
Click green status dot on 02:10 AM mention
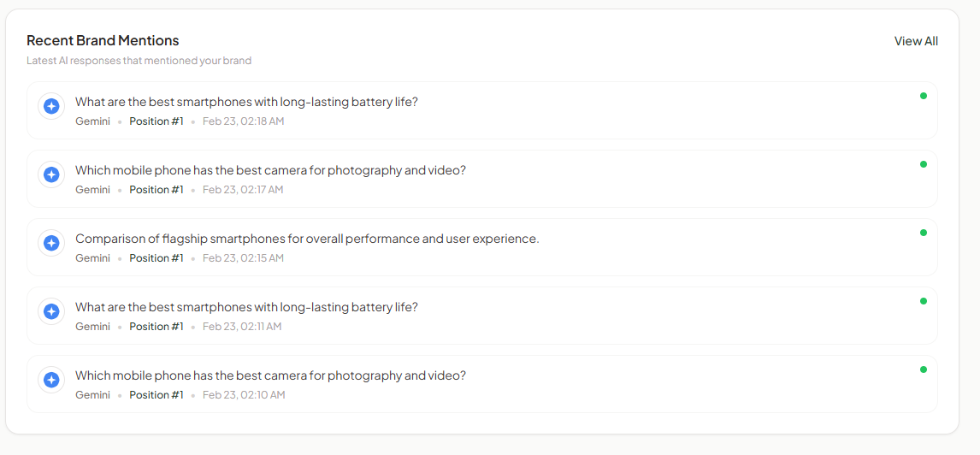pos(923,369)
